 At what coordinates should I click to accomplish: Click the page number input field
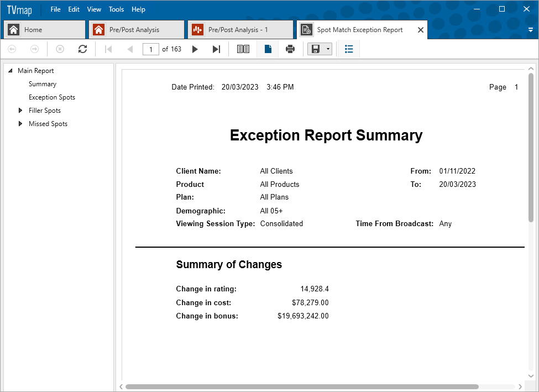pos(150,49)
